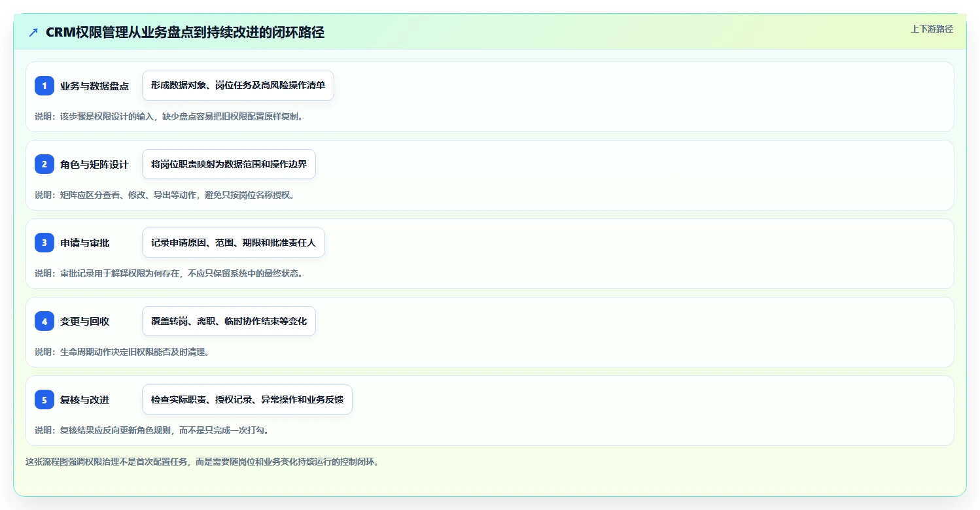The width and height of the screenshot is (980, 510).
Task: Click the 检查实际职责、授权记录、异常操作和业务反馈 box
Action: pyautogui.click(x=247, y=399)
